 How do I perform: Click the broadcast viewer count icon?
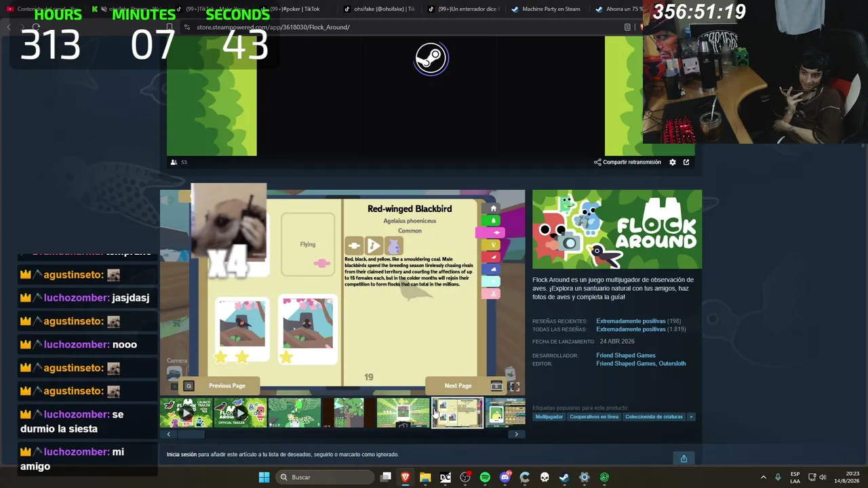tap(174, 162)
